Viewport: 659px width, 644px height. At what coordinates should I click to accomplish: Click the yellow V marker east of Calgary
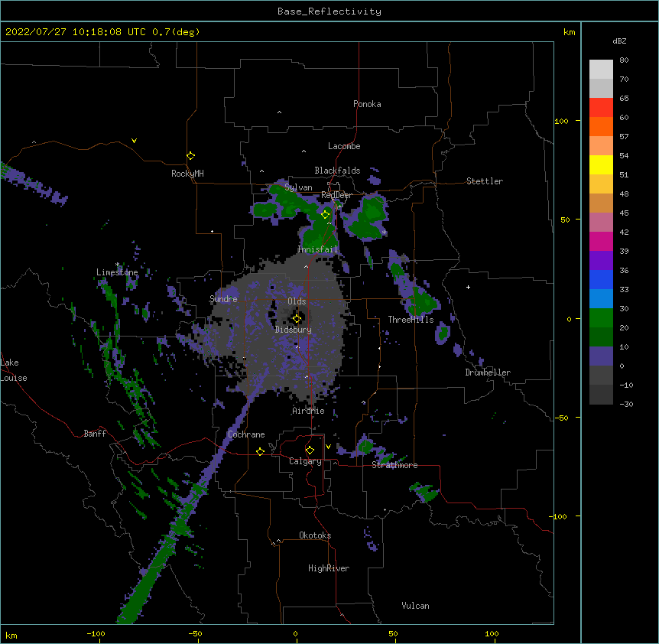pyautogui.click(x=328, y=447)
